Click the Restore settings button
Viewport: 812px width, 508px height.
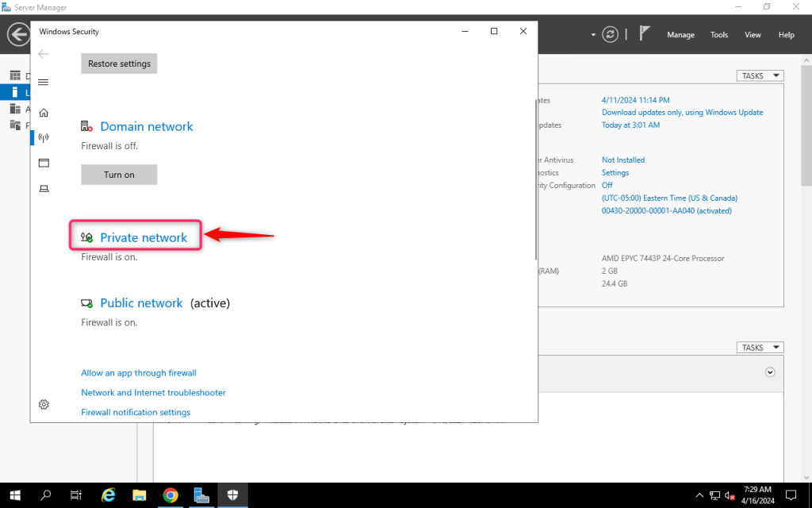[x=119, y=63]
